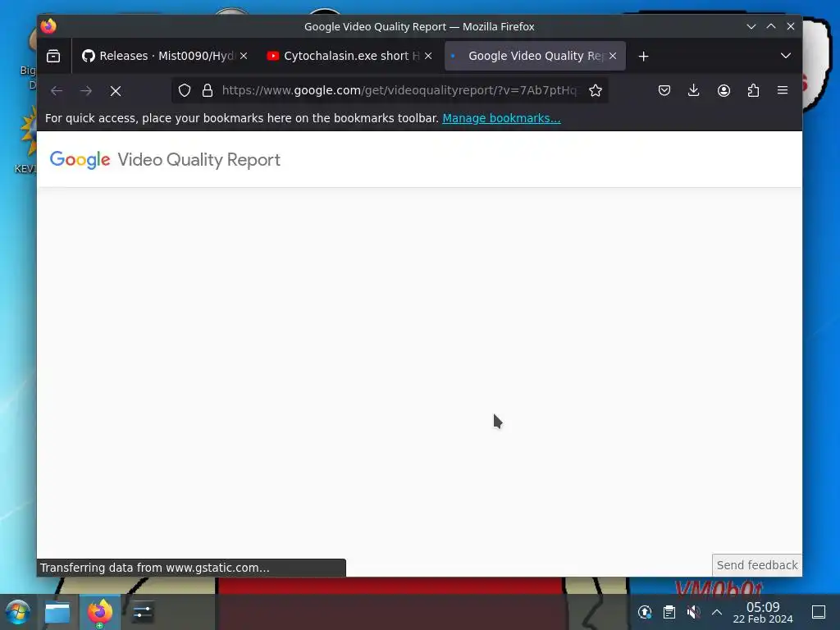Maximize the Firefox window

[771, 26]
